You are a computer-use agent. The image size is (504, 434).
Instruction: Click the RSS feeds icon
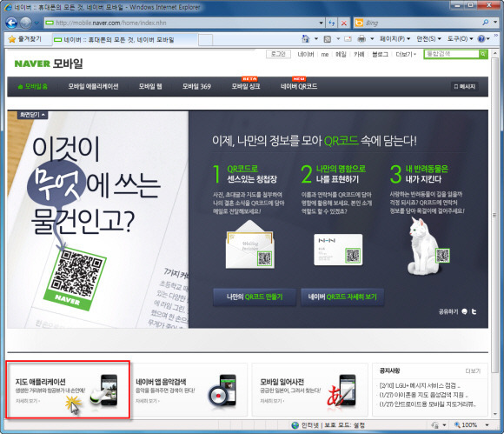tap(328, 39)
